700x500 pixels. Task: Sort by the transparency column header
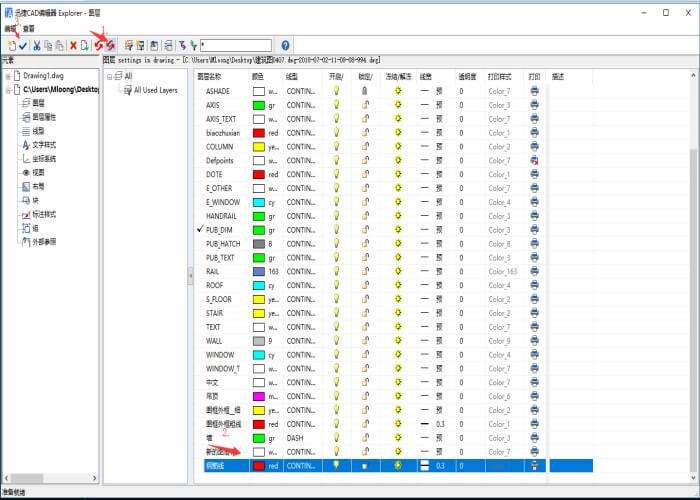(x=467, y=77)
